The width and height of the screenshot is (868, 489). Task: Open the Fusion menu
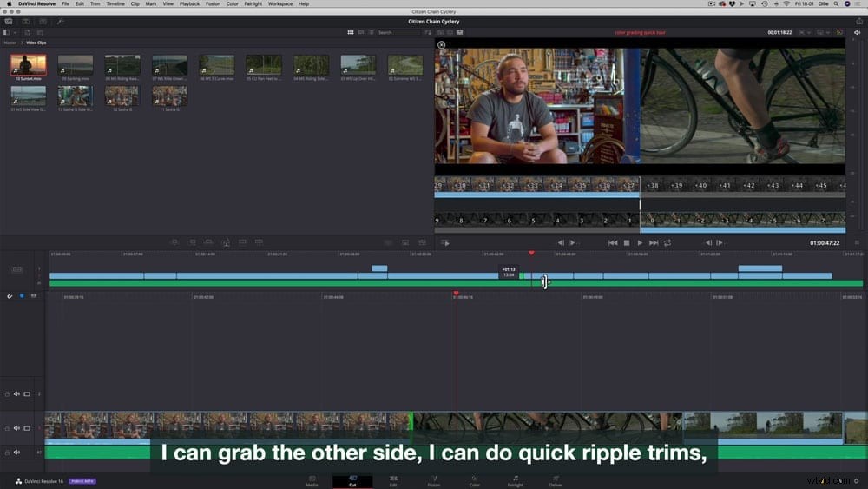[213, 3]
